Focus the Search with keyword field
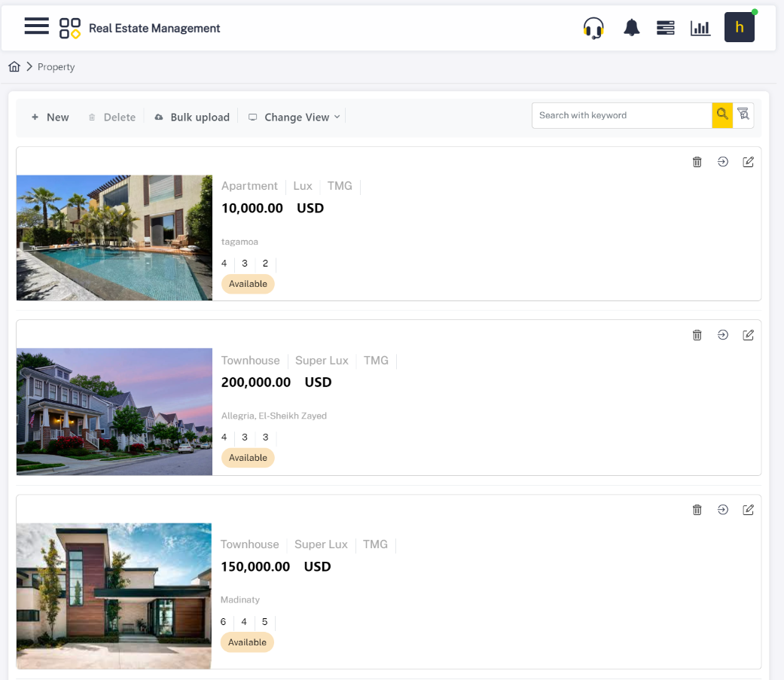This screenshot has height=680, width=784. 621,115
